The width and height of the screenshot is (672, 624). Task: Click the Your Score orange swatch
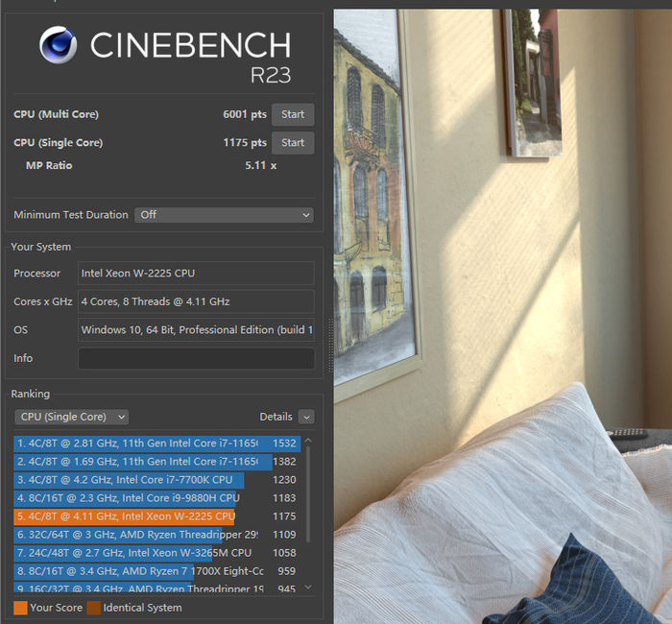pos(20,608)
